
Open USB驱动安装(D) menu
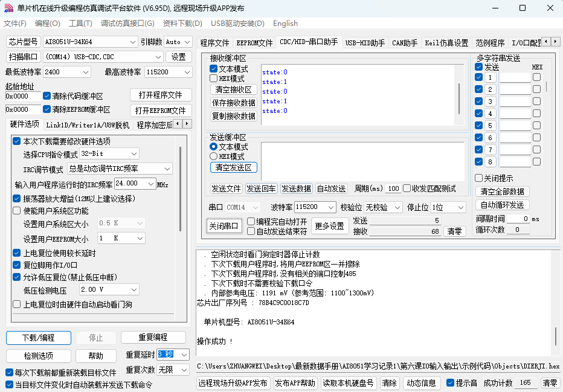pos(237,24)
